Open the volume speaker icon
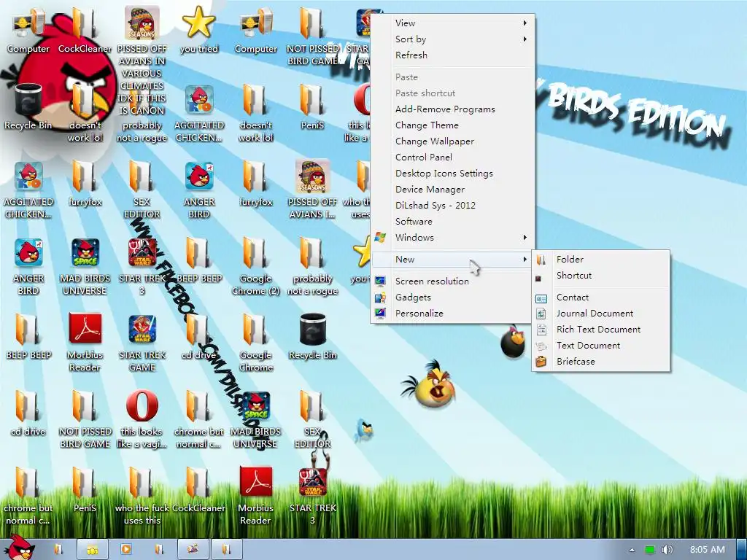This screenshot has height=560, width=747. (667, 550)
